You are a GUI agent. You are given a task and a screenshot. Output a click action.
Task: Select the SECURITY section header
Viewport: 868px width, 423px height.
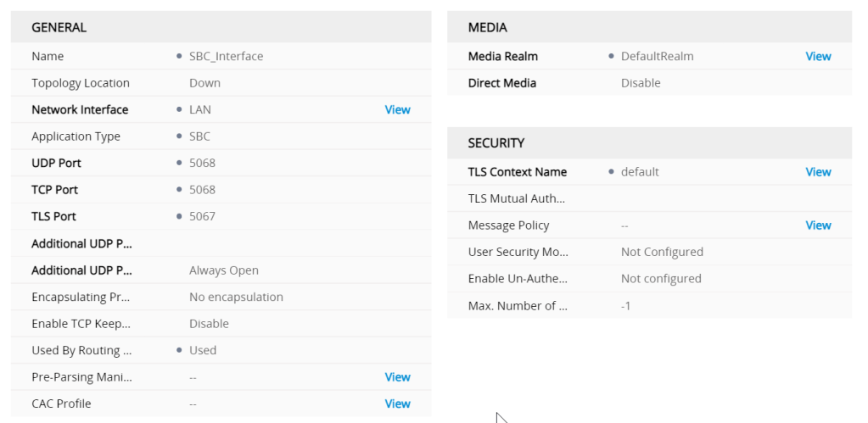point(496,142)
